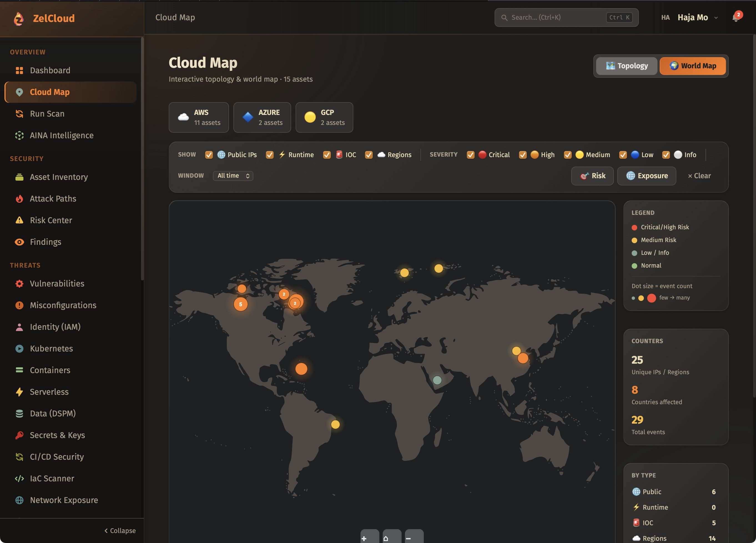Uncheck the Public IPs checkbox
The width and height of the screenshot is (756, 543).
click(x=209, y=155)
